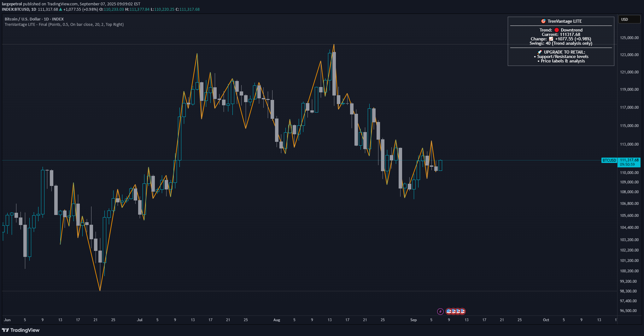Viewport: 644px width, 336px height.
Task: Click the red Downtrend circle indicator
Action: [x=557, y=30]
